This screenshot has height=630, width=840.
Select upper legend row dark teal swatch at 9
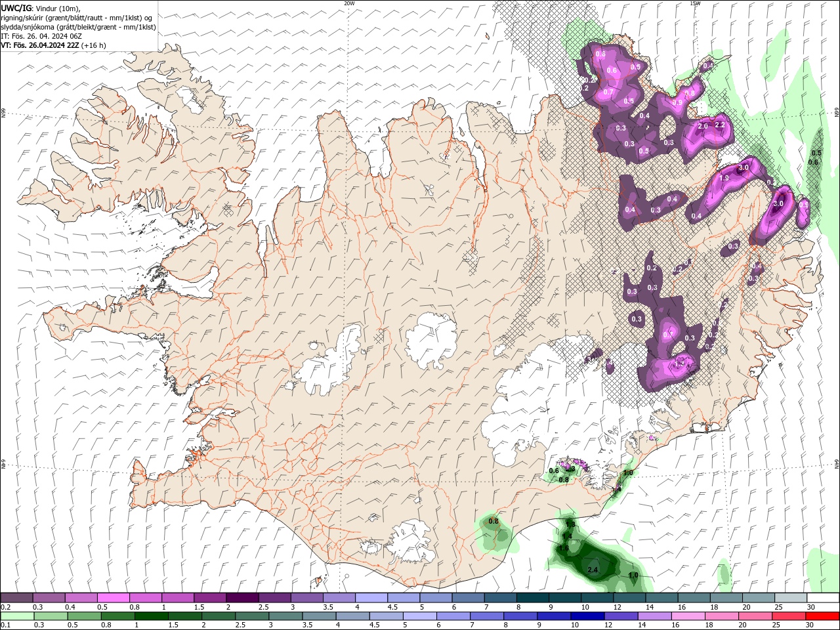point(564,597)
